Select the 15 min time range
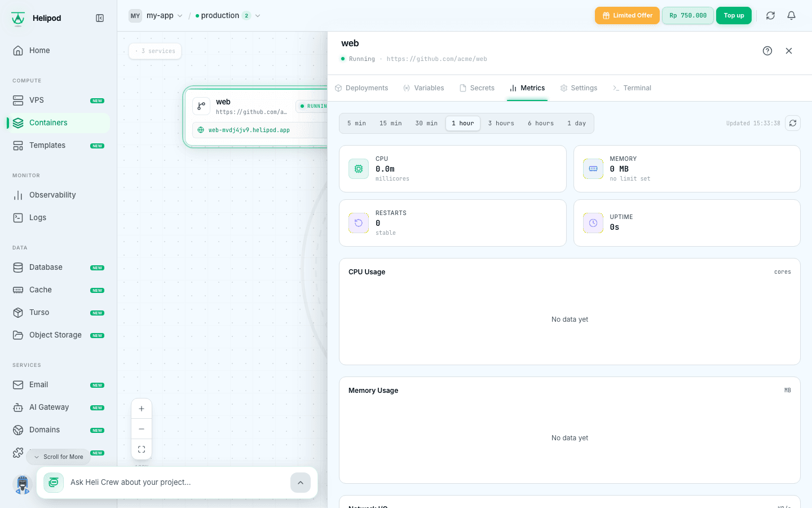The height and width of the screenshot is (508, 812). 391,124
